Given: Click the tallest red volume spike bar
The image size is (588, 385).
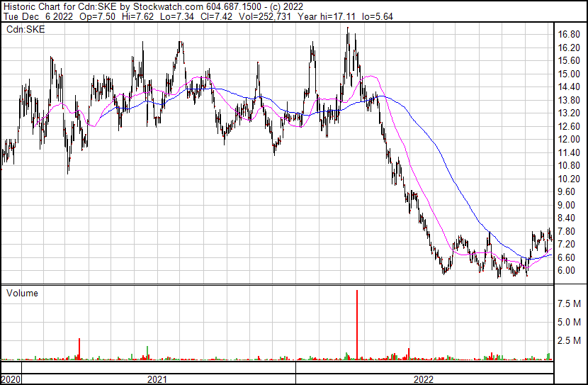Looking at the screenshot, I should click(356, 323).
